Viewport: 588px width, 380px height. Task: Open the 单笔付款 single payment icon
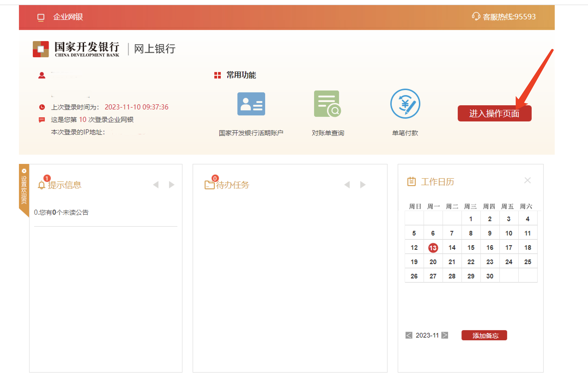point(405,104)
